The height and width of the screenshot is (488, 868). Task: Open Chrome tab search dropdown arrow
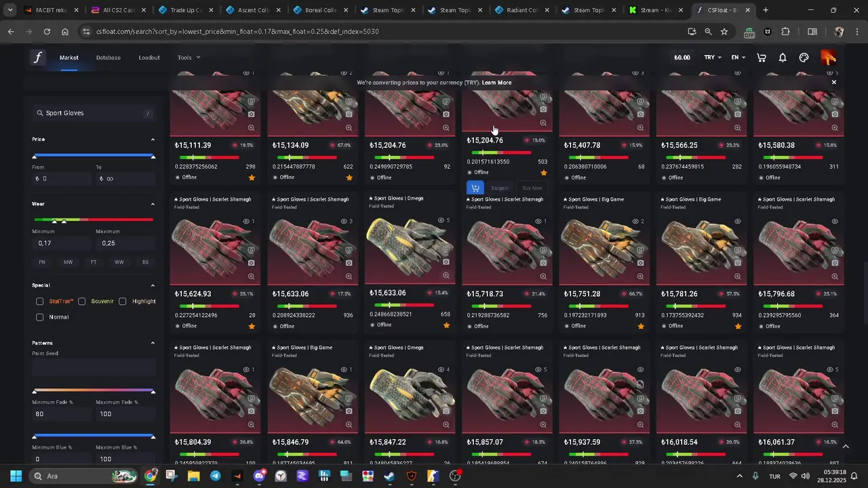[10, 10]
